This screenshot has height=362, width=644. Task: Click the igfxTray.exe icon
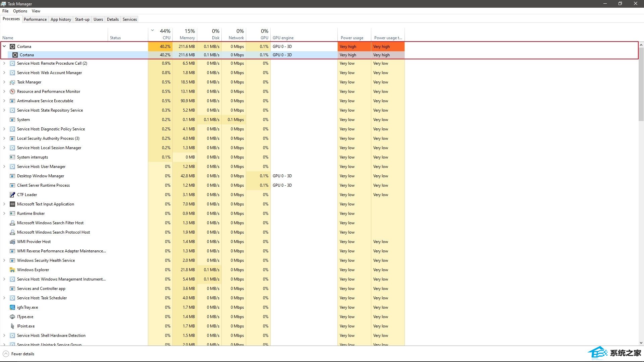point(12,307)
